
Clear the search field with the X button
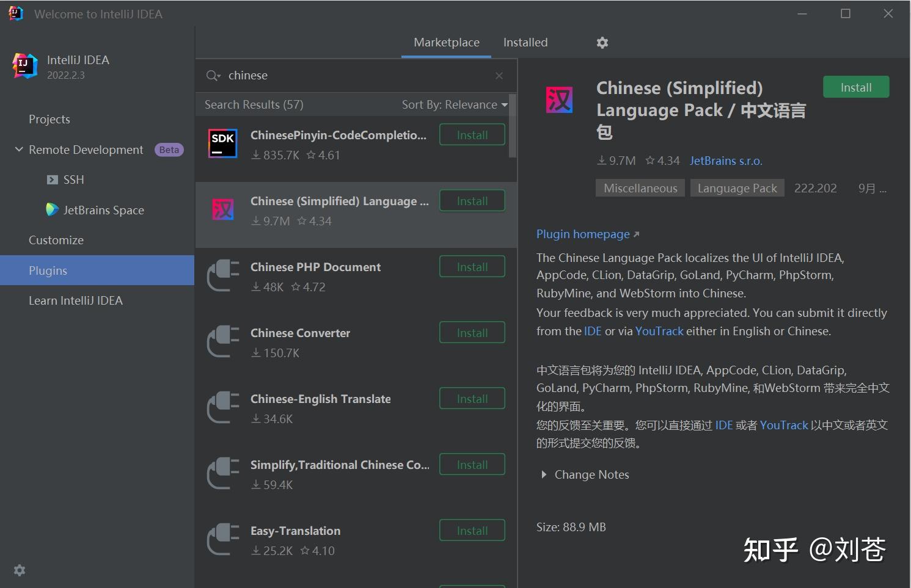(x=499, y=75)
